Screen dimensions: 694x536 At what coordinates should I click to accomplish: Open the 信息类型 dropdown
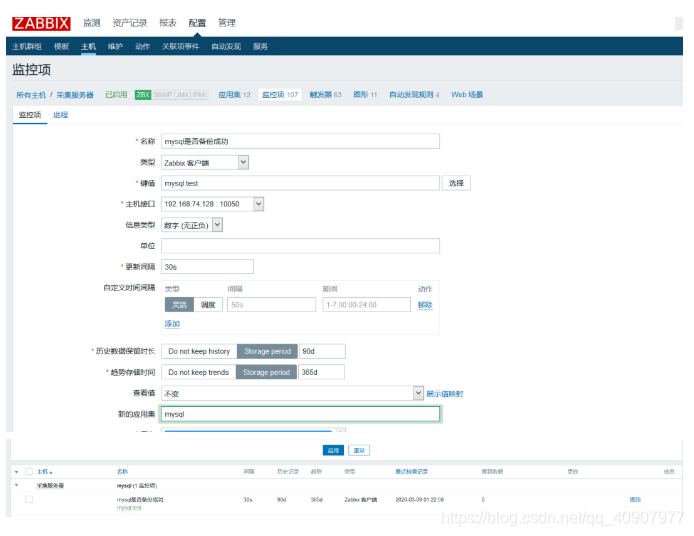coord(192,225)
